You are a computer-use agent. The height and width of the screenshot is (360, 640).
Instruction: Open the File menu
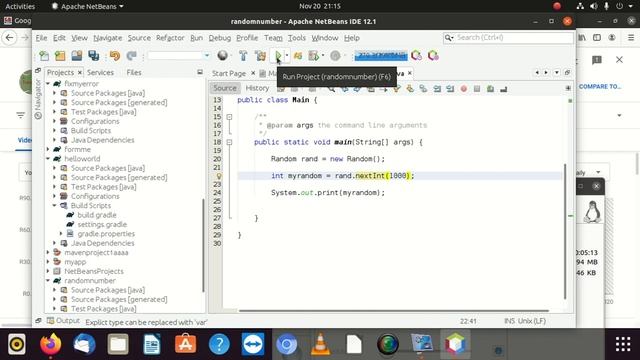(41, 38)
